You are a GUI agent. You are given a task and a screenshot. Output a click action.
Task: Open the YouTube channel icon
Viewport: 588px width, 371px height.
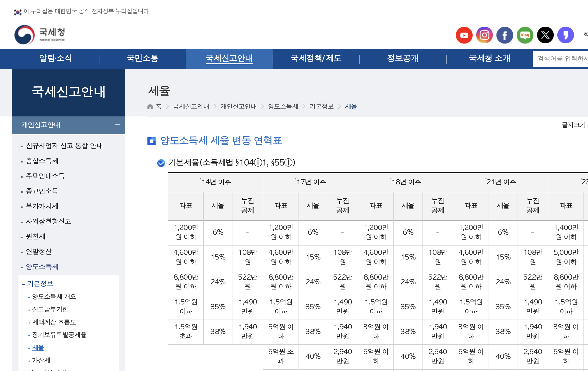464,35
